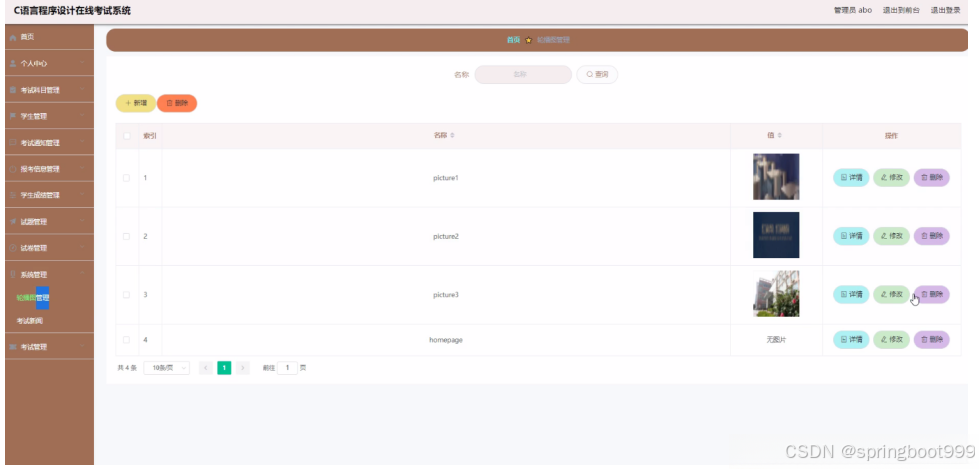Screen dimensions: 979x469
Task: Click the icon beside 考试通知管理
Action: click(x=12, y=143)
